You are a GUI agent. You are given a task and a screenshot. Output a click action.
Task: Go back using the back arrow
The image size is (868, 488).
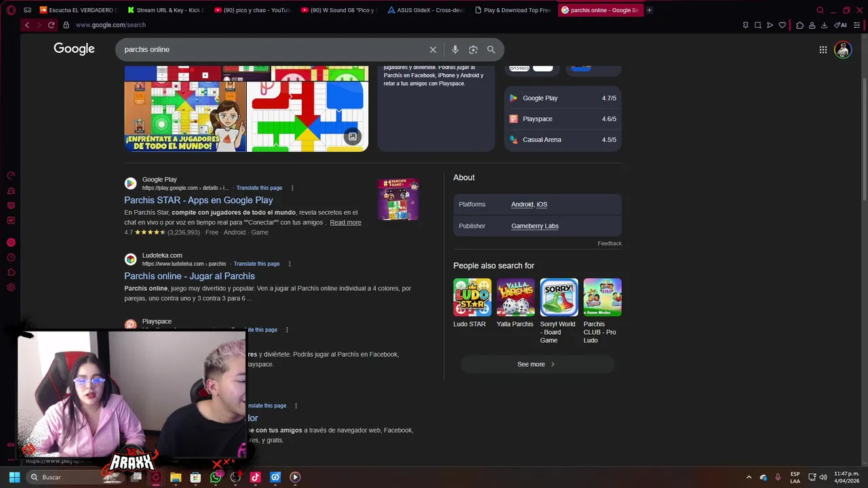click(27, 25)
